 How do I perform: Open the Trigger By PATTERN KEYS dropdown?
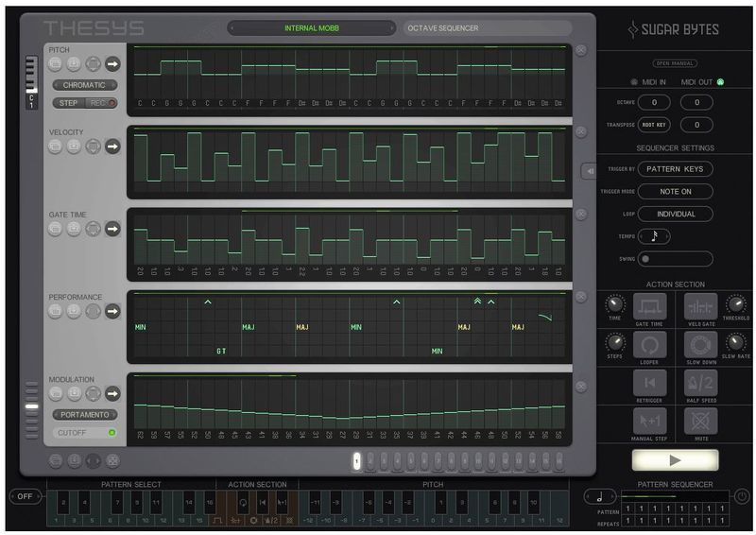(675, 169)
